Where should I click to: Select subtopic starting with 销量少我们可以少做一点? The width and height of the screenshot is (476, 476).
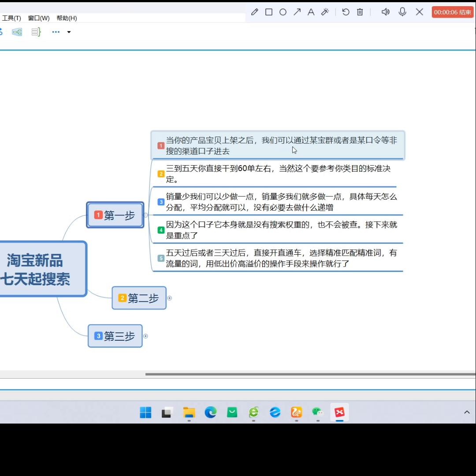278,202
